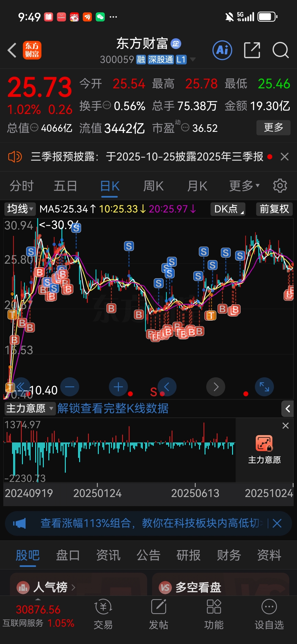Open the 资料 tab
This screenshot has width=297, height=644.
pos(269,555)
